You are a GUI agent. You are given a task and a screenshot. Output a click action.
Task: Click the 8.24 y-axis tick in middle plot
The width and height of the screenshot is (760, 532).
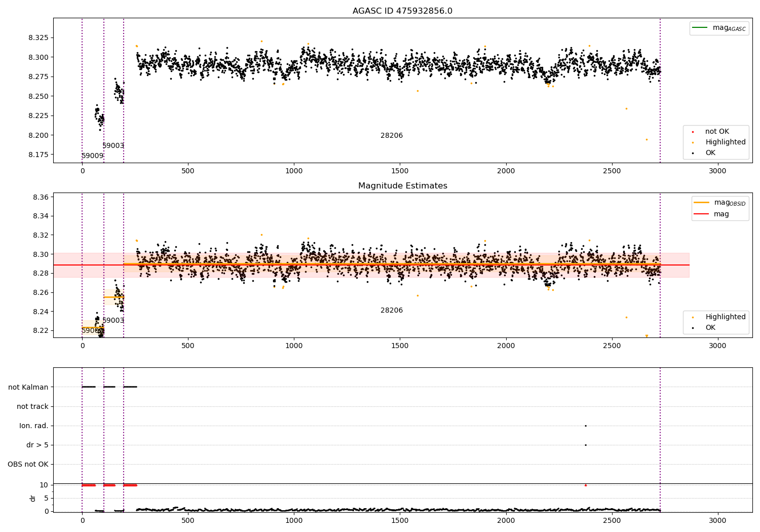coord(41,312)
